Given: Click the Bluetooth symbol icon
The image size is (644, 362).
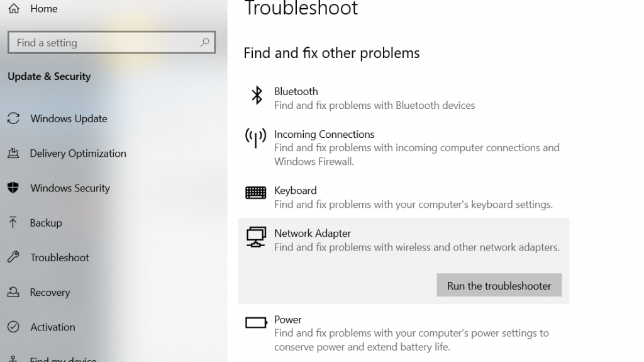Looking at the screenshot, I should pyautogui.click(x=257, y=95).
